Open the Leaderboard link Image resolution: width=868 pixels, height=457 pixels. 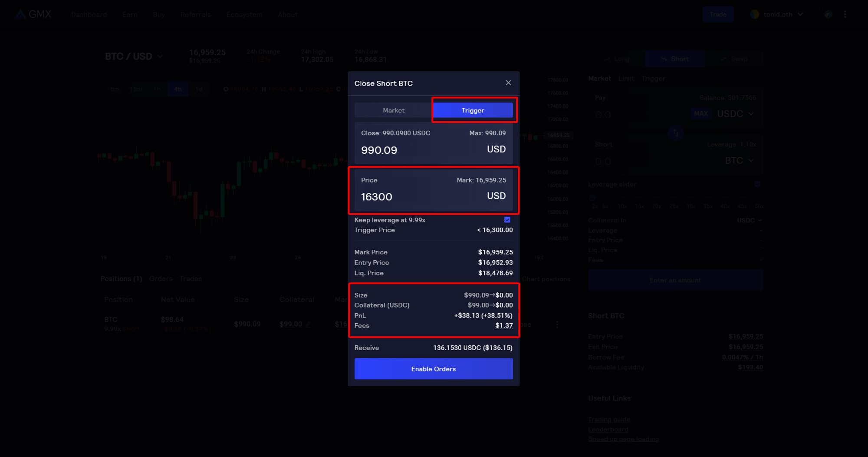click(x=608, y=430)
